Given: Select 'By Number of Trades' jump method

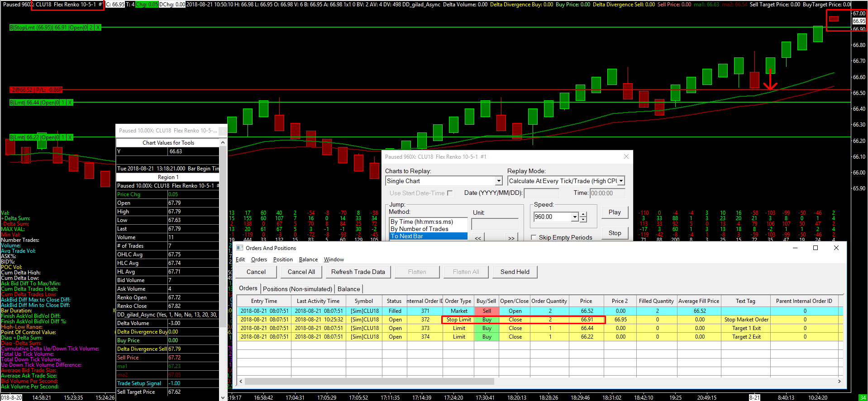Looking at the screenshot, I should 419,229.
